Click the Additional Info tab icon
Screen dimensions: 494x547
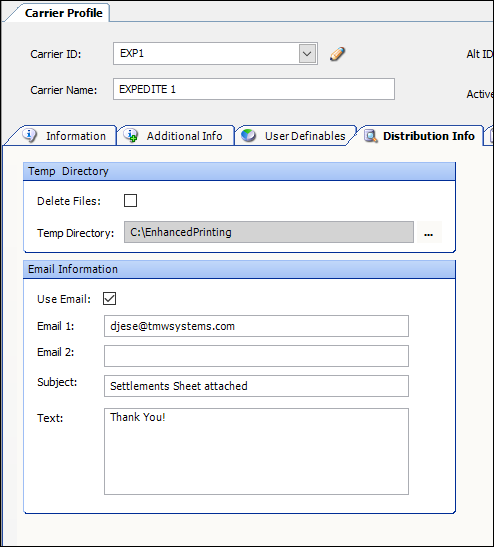(x=131, y=135)
